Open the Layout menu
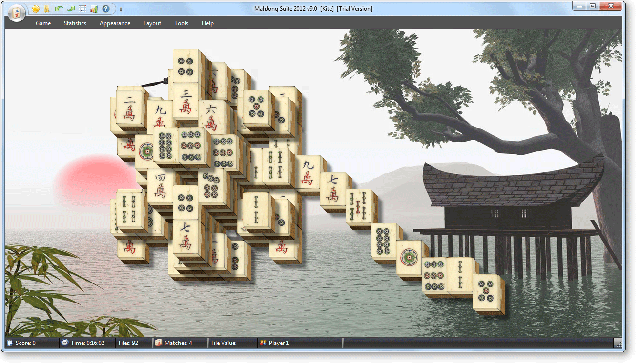This screenshot has width=639, height=364. [152, 23]
